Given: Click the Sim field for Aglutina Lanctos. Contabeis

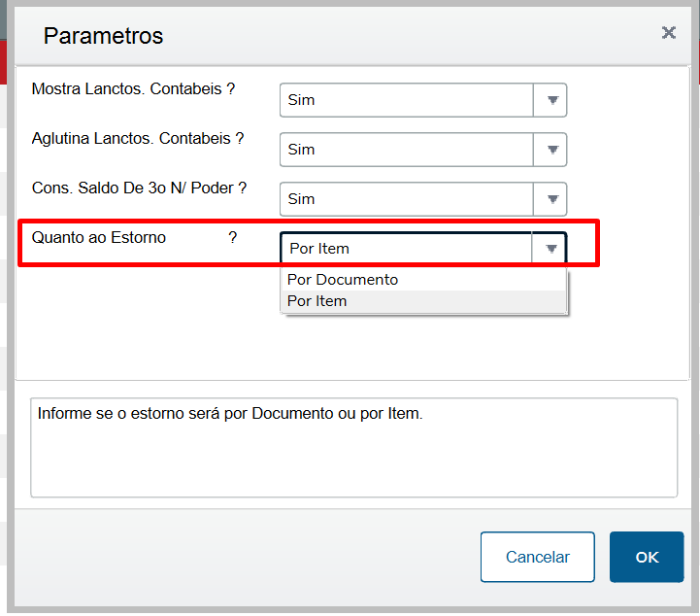Looking at the screenshot, I should click(x=407, y=150).
